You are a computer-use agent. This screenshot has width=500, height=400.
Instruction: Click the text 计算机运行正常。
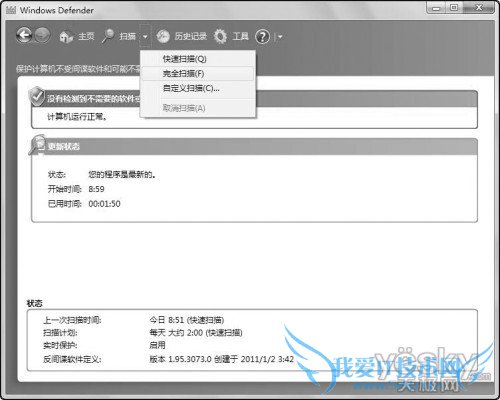tap(77, 117)
